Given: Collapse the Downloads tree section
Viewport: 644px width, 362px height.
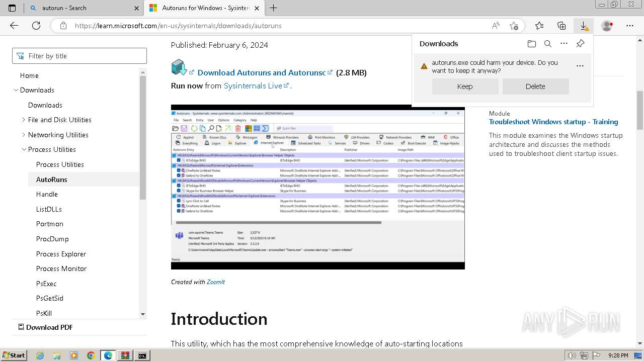Looking at the screenshot, I should [16, 90].
